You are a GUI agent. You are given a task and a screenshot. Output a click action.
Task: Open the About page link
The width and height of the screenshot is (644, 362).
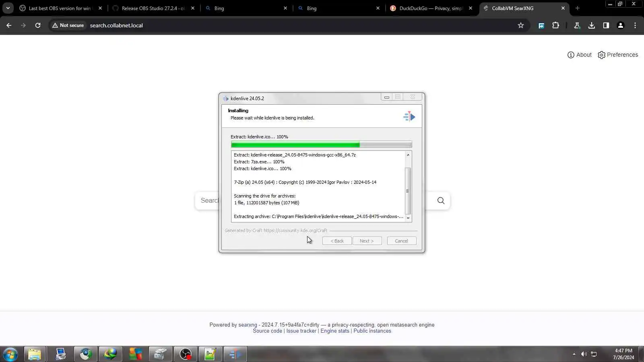(580, 55)
